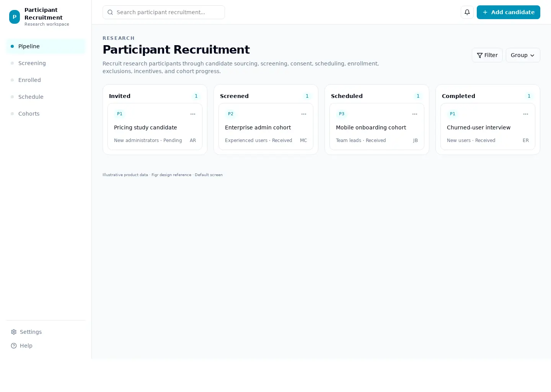551x392 pixels.
Task: Open the Enterprise admin cohort card
Action: tap(266, 126)
